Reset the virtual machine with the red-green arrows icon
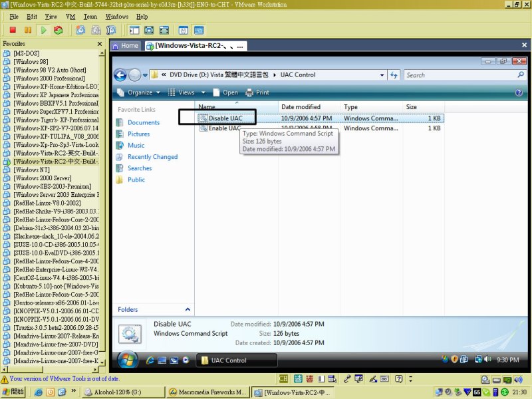Image resolution: width=532 pixels, height=399 pixels. pos(59,30)
